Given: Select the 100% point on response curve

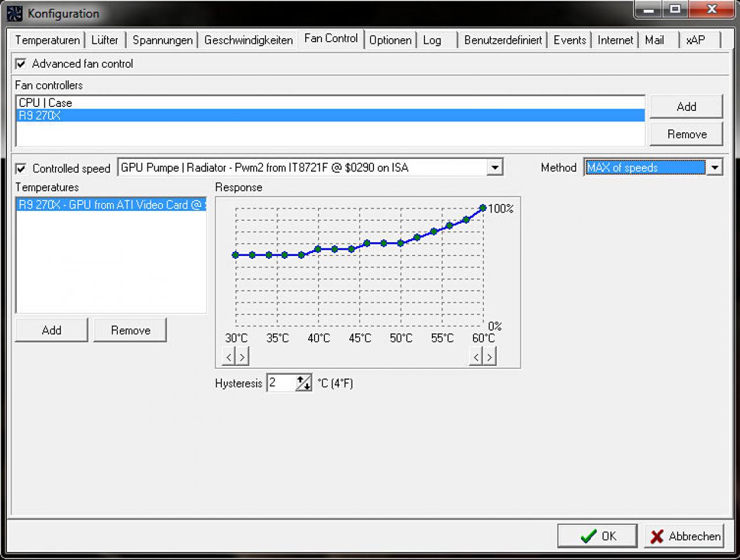Looking at the screenshot, I should [x=483, y=208].
